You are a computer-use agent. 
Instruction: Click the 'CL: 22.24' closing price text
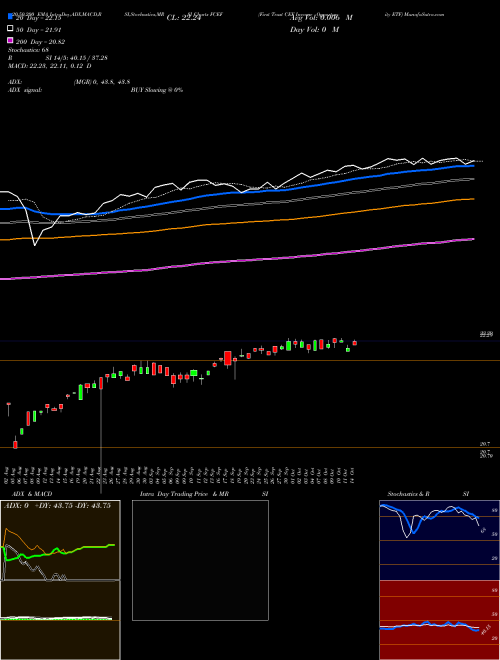(x=184, y=18)
